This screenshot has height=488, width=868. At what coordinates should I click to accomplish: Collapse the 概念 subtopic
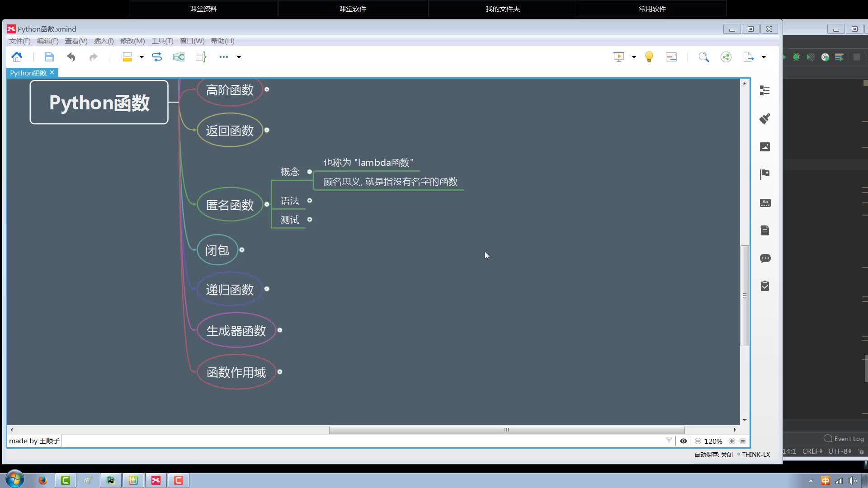coord(310,172)
